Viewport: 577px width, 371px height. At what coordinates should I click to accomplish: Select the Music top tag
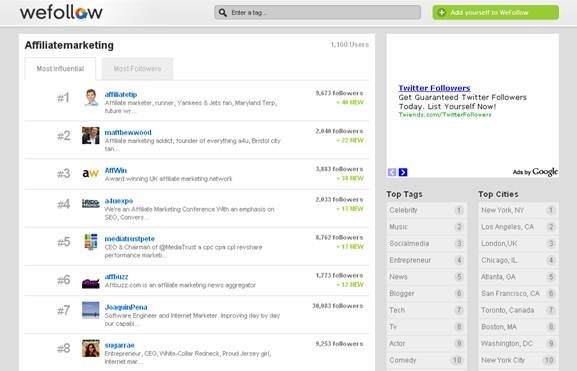click(426, 227)
